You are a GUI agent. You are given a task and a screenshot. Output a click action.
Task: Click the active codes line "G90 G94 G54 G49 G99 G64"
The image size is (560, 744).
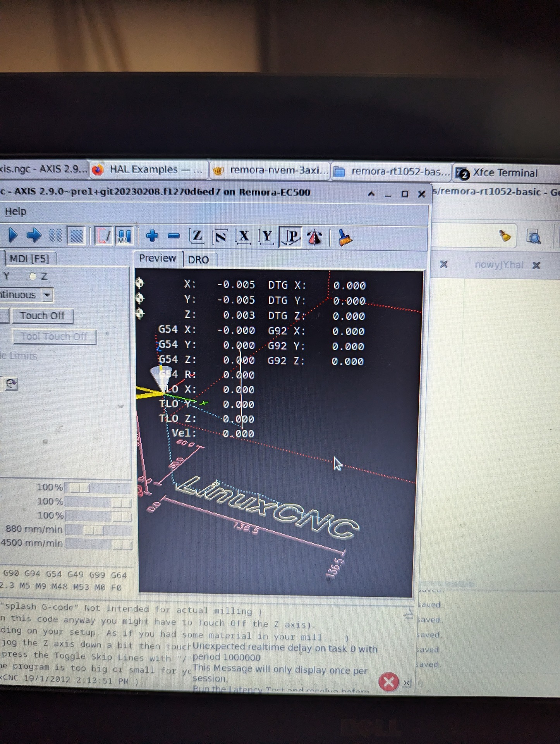(65, 574)
